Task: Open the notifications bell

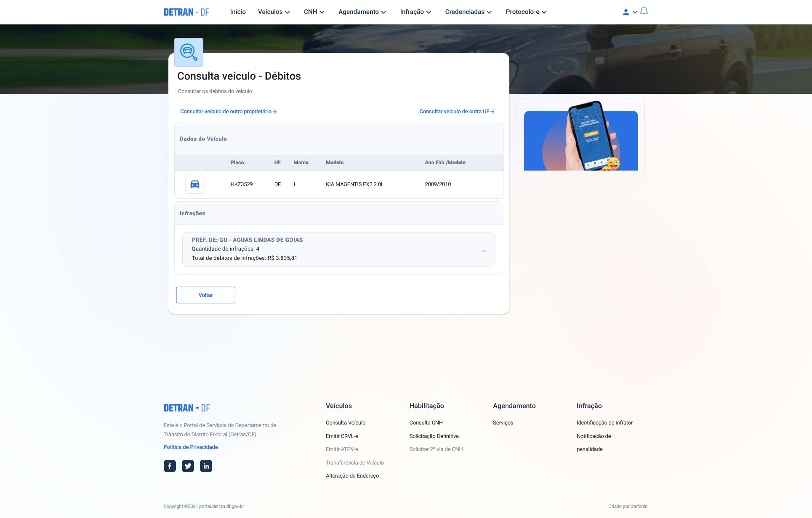Action: (x=644, y=11)
